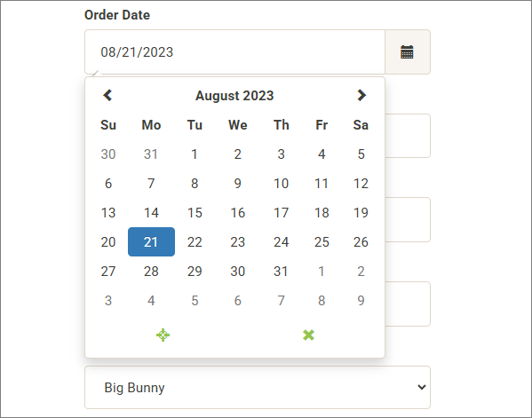532x418 pixels.
Task: Pick August 15 in the calendar
Action: click(x=195, y=213)
